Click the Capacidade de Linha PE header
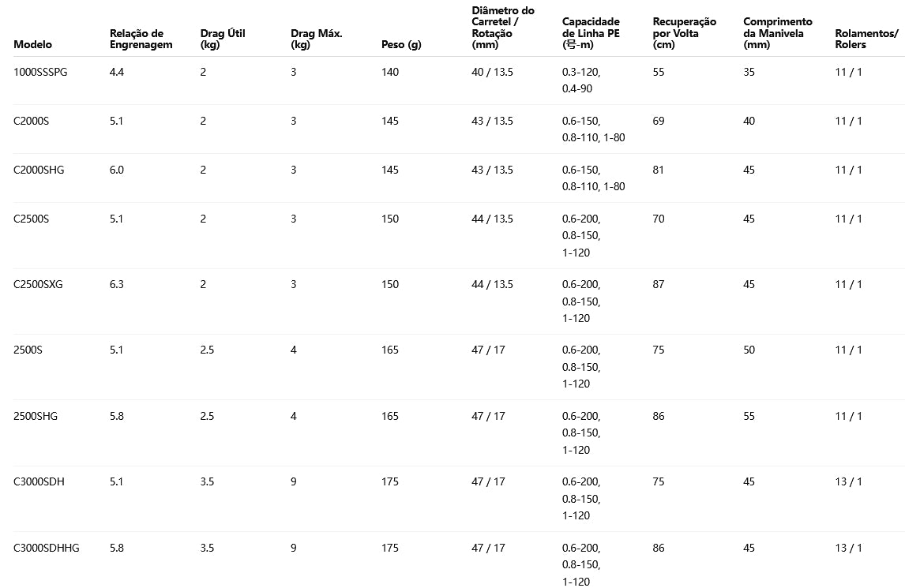This screenshot has height=588, width=905. 591,33
